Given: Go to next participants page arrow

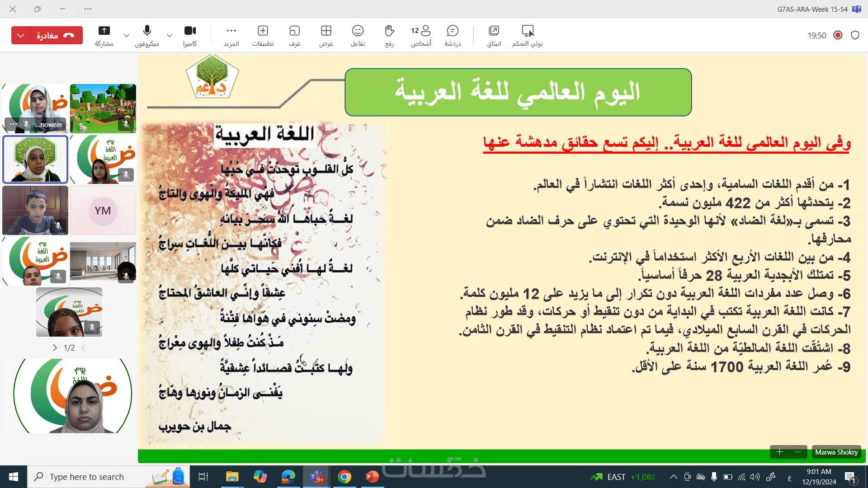Looking at the screenshot, I should click(x=55, y=347).
